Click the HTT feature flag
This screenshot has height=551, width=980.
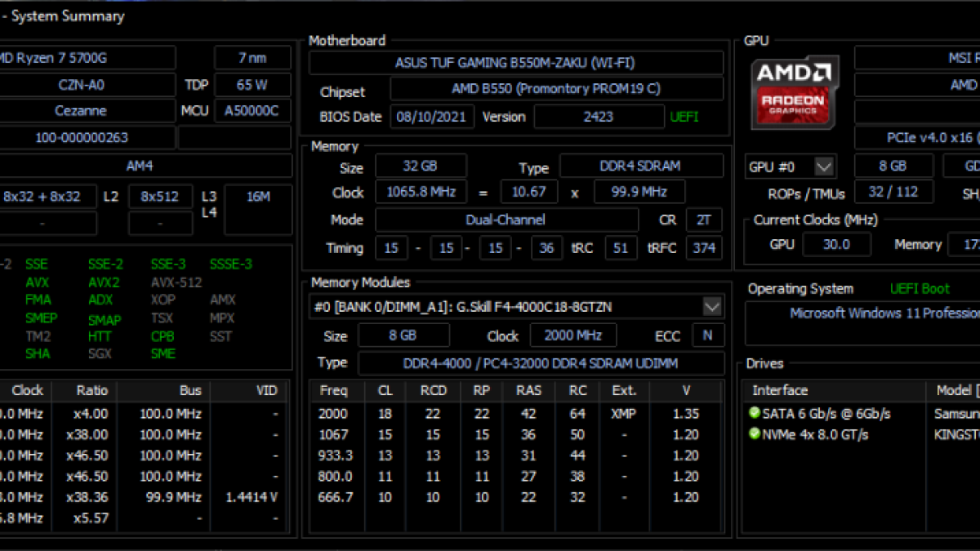click(x=100, y=336)
